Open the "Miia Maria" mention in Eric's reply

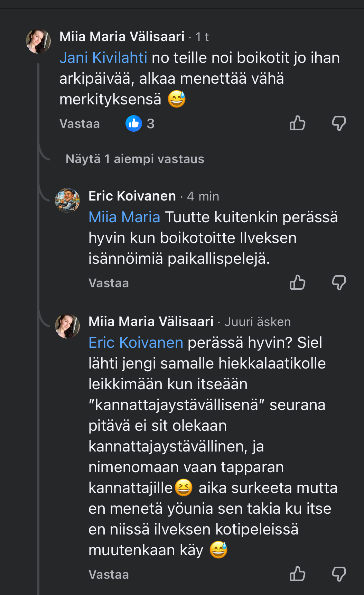[124, 217]
